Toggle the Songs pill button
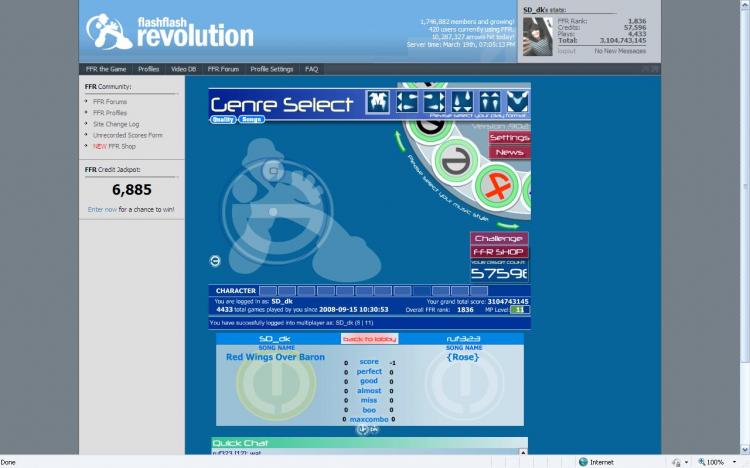The image size is (750, 468). coord(251,119)
